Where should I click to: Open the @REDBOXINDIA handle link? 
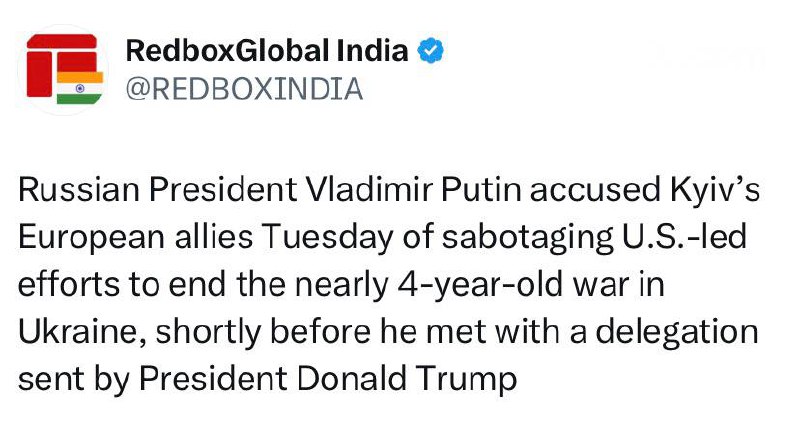tap(243, 89)
